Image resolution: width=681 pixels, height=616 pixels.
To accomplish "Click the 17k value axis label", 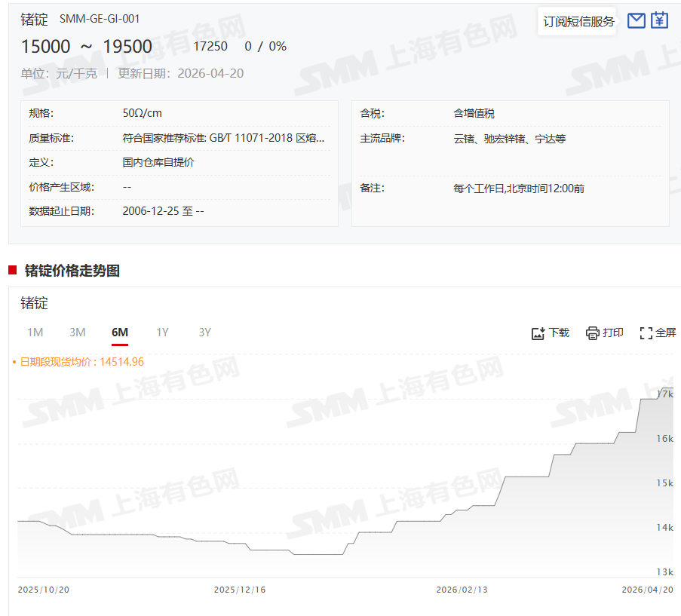I will pos(665,394).
